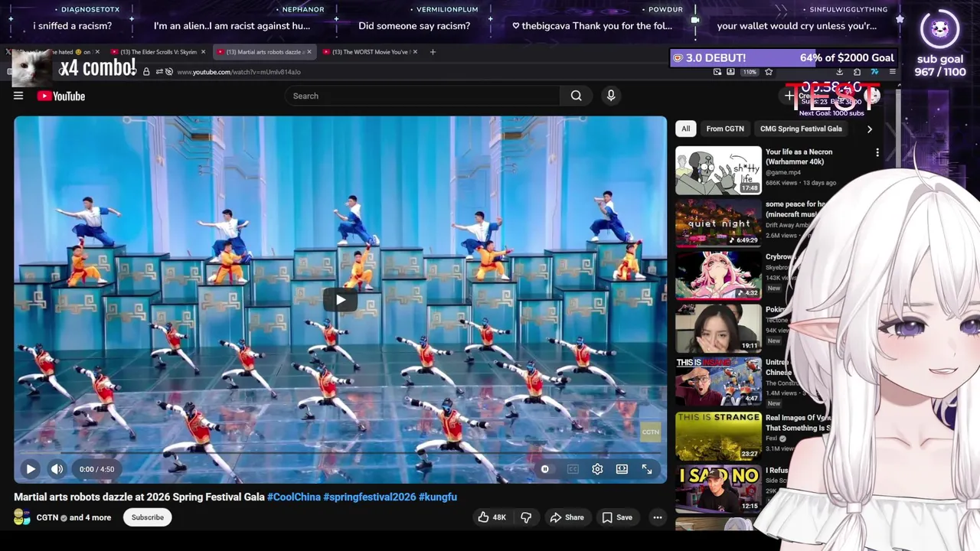Image resolution: width=980 pixels, height=551 pixels.
Task: Switch the player to theater mode
Action: click(622, 469)
